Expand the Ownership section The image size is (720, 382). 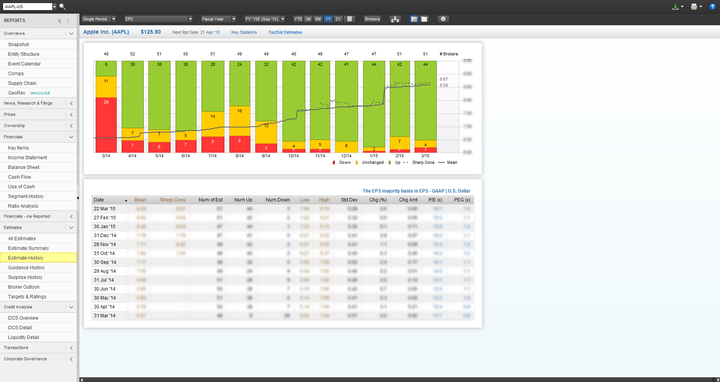point(71,126)
